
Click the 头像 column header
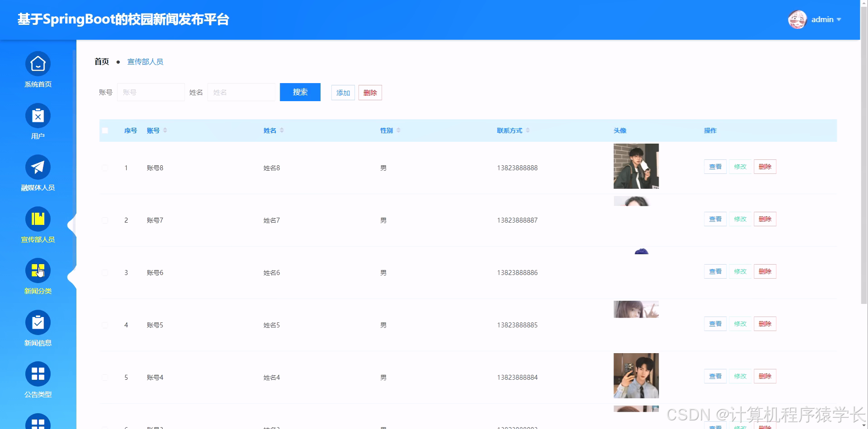coord(620,131)
